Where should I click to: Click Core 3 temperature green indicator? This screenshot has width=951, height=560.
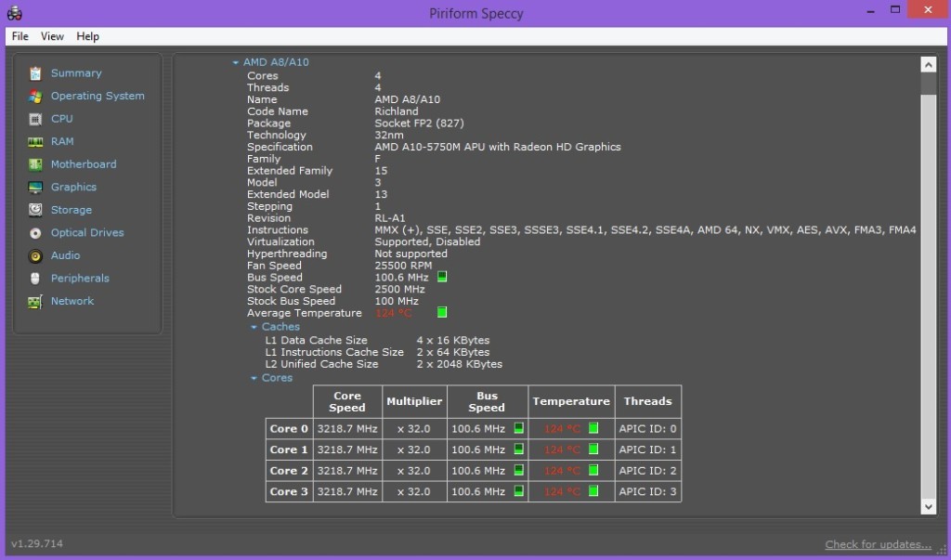pyautogui.click(x=593, y=491)
